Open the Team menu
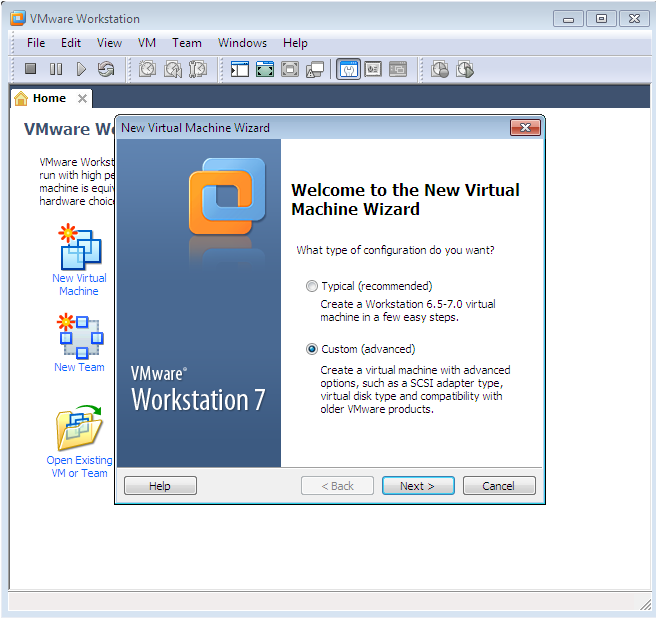Screen dimensions: 657x619 point(187,43)
